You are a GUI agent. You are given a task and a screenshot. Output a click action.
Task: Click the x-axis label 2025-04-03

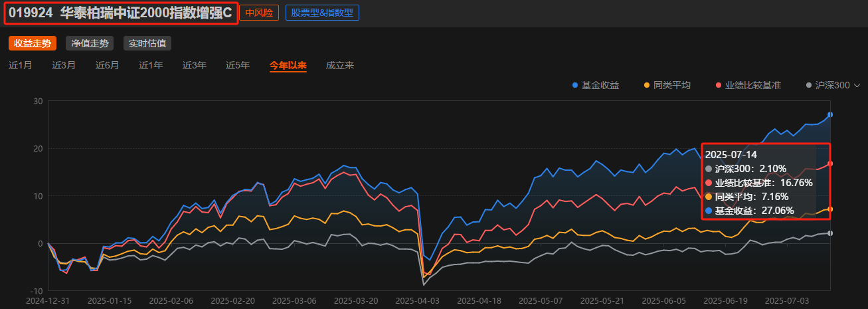pos(418,301)
